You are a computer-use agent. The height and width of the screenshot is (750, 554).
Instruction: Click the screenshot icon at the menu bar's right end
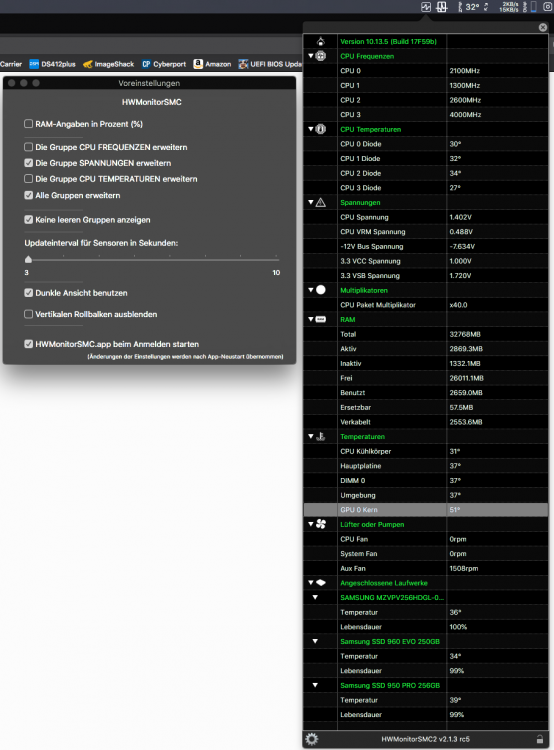tap(547, 7)
